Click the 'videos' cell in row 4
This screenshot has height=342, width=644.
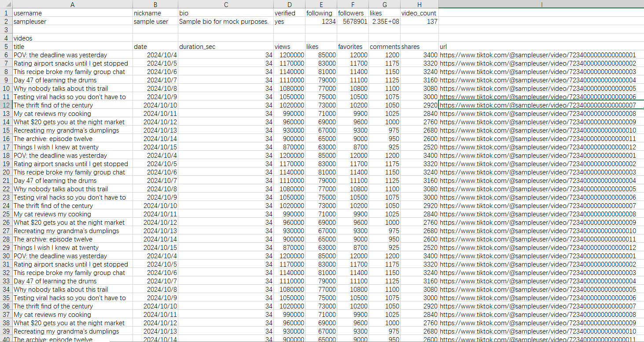point(73,38)
